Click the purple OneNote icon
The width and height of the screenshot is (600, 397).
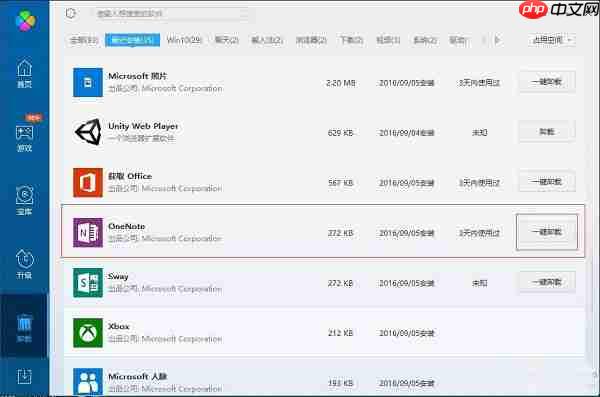(x=88, y=232)
